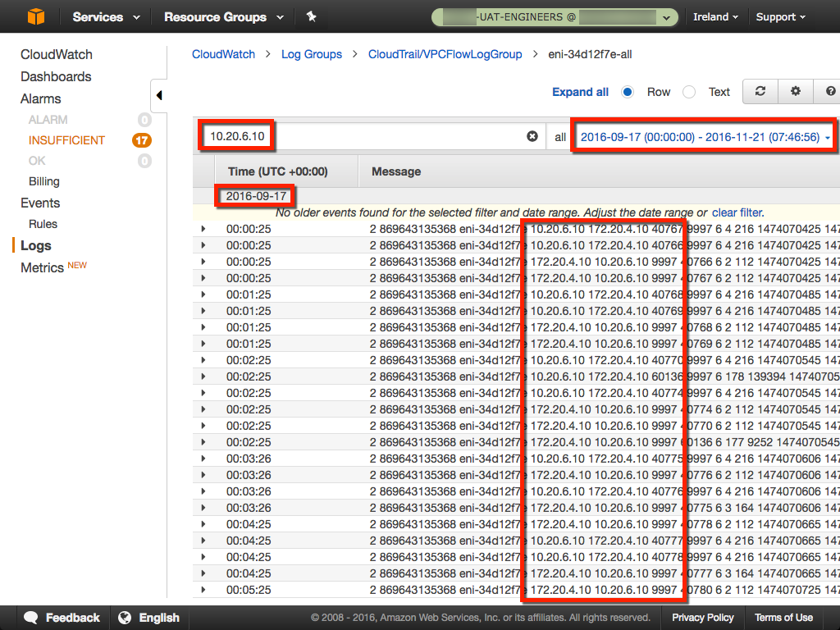Click the filter events input field

[394, 137]
